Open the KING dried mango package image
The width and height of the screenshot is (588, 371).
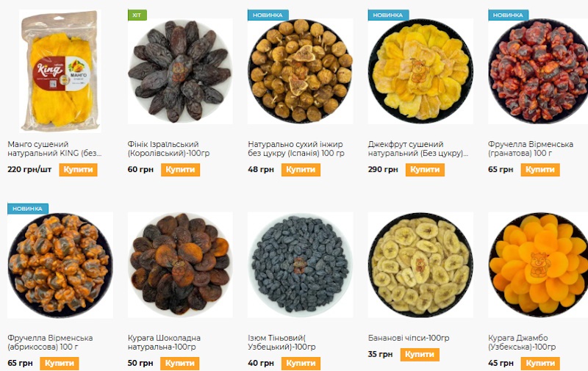pos(60,71)
